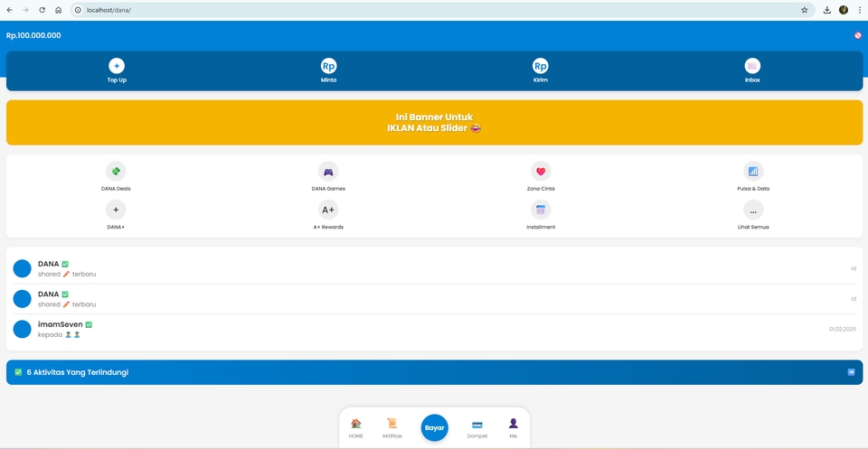Open the Inbox icon
This screenshot has width=868, height=449.
click(x=752, y=66)
